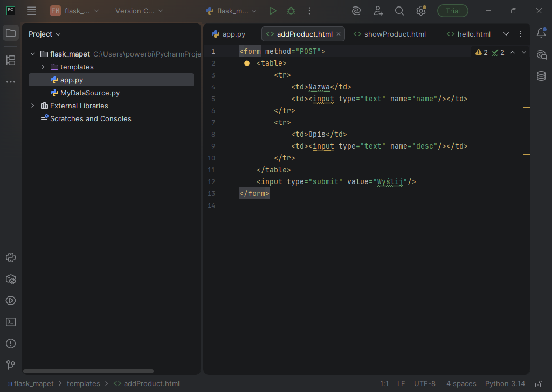Select Scratches and Consoles node
The image size is (552, 392).
pyautogui.click(x=111, y=119)
